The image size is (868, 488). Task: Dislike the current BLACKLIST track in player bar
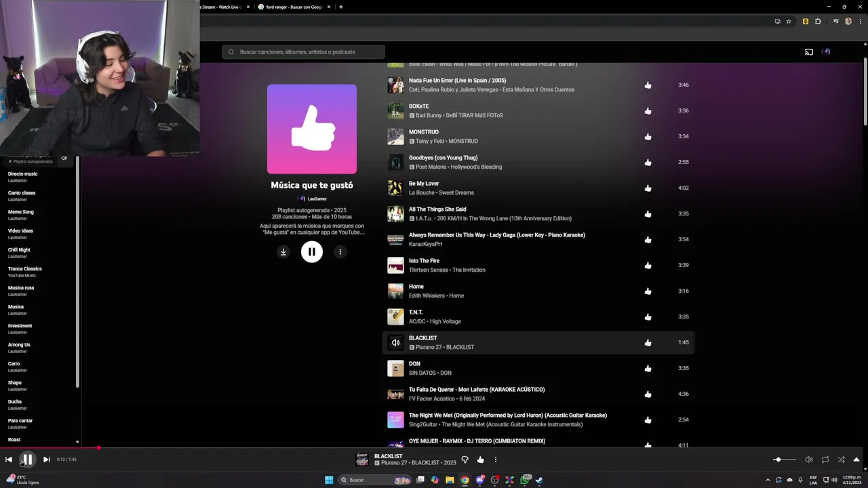pos(465,460)
